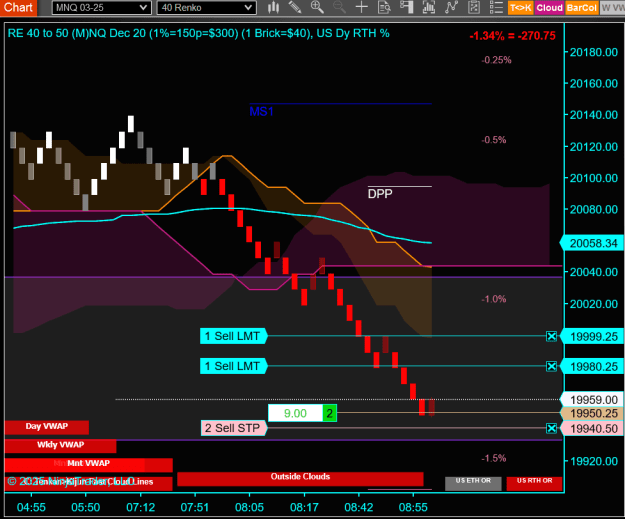Image resolution: width=625 pixels, height=519 pixels.
Task: Click the zoom in magnifier icon
Action: [317, 7]
